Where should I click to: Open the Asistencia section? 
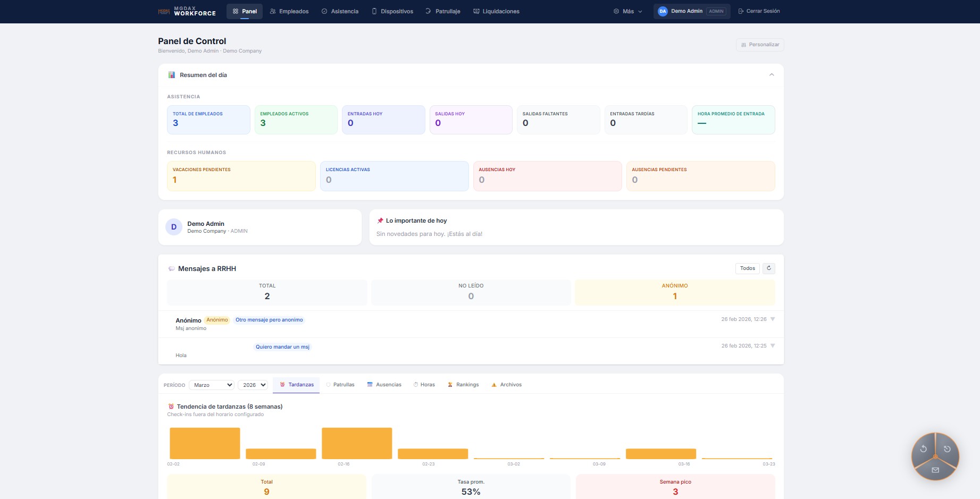tap(323, 11)
